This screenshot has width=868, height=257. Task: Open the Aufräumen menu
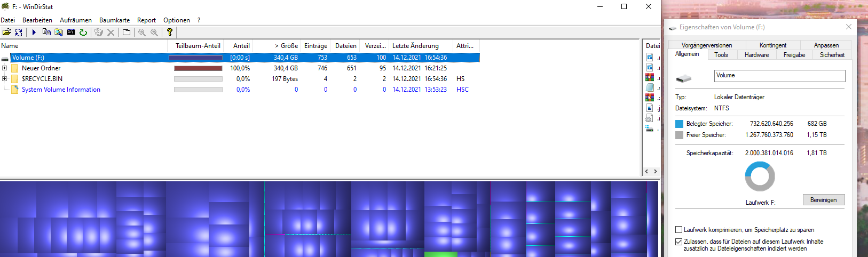pos(76,20)
